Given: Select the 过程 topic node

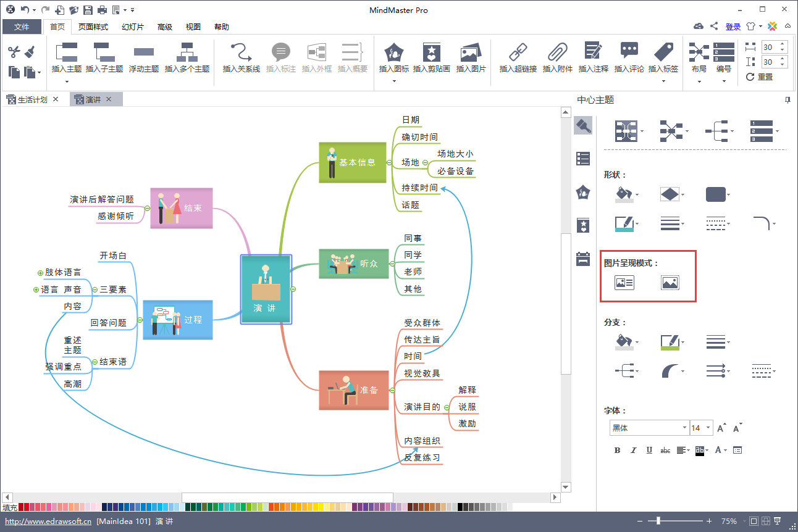Looking at the screenshot, I should point(178,320).
